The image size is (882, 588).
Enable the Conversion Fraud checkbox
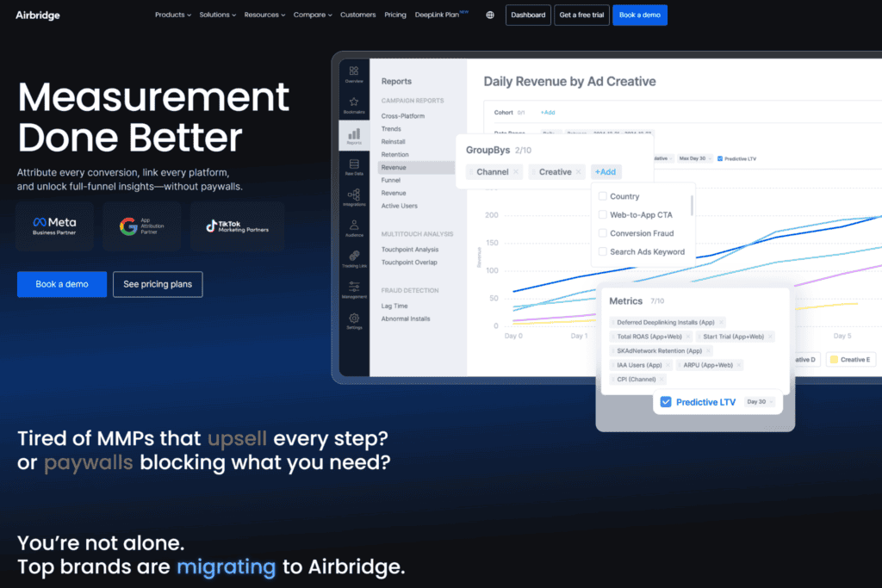point(603,232)
